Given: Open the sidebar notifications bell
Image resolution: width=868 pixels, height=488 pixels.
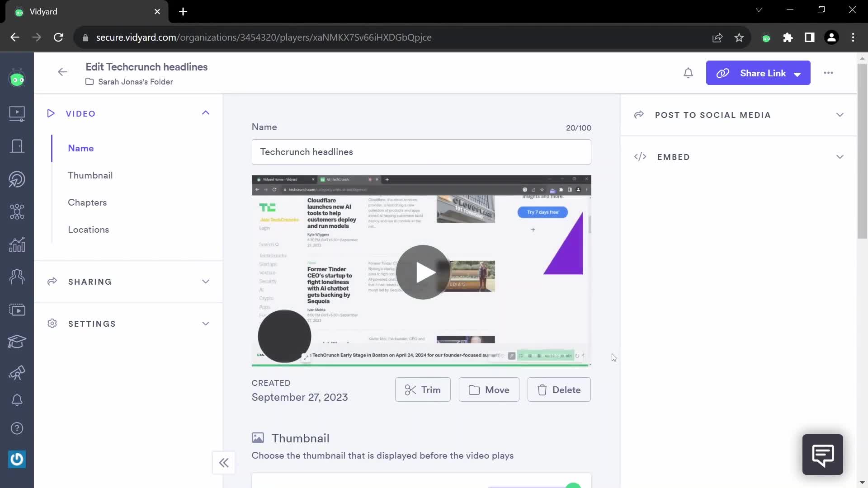Looking at the screenshot, I should click(x=17, y=400).
